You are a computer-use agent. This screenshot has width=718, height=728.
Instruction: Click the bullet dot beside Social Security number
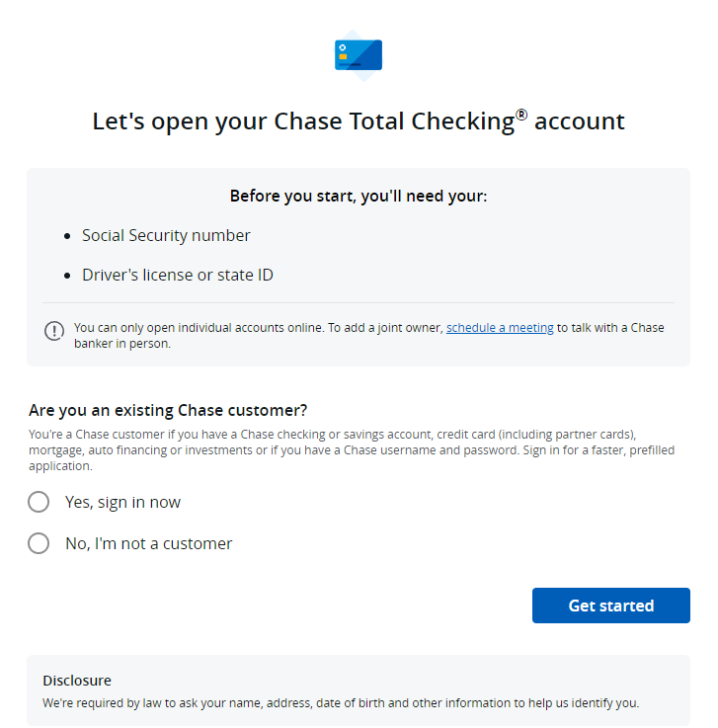tap(67, 236)
